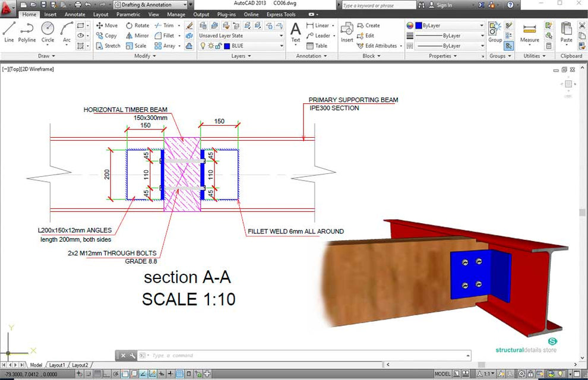This screenshot has width=588, height=380.
Task: Click the Text annotation tool
Action: point(296,33)
